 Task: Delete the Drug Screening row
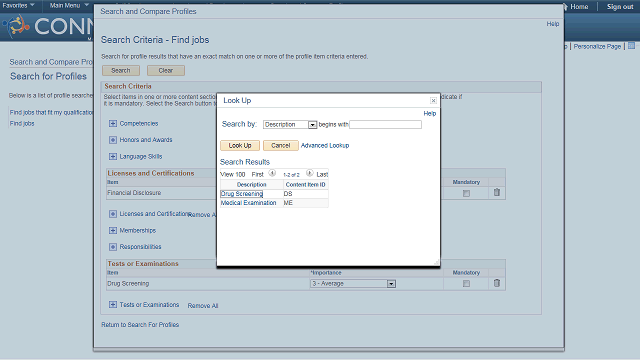(497, 283)
